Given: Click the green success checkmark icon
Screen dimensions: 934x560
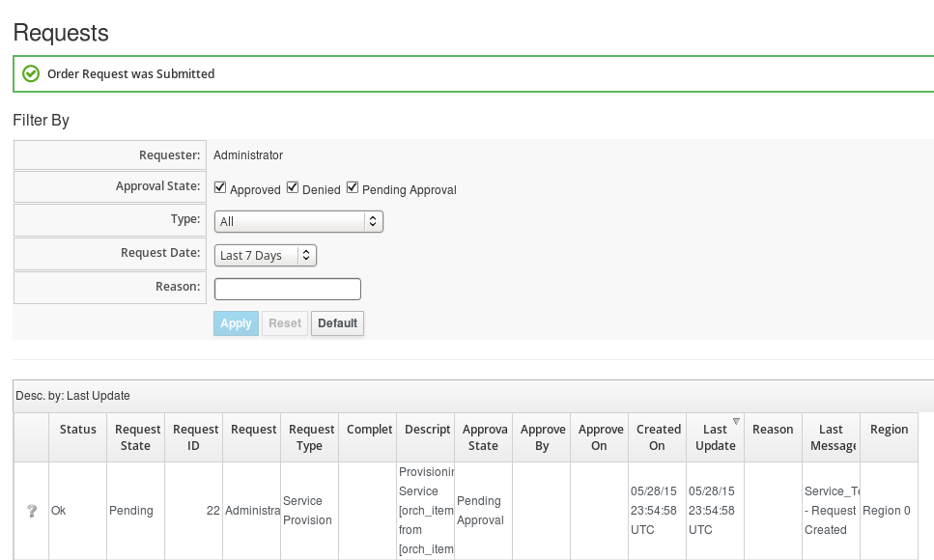Looking at the screenshot, I should pyautogui.click(x=31, y=73).
